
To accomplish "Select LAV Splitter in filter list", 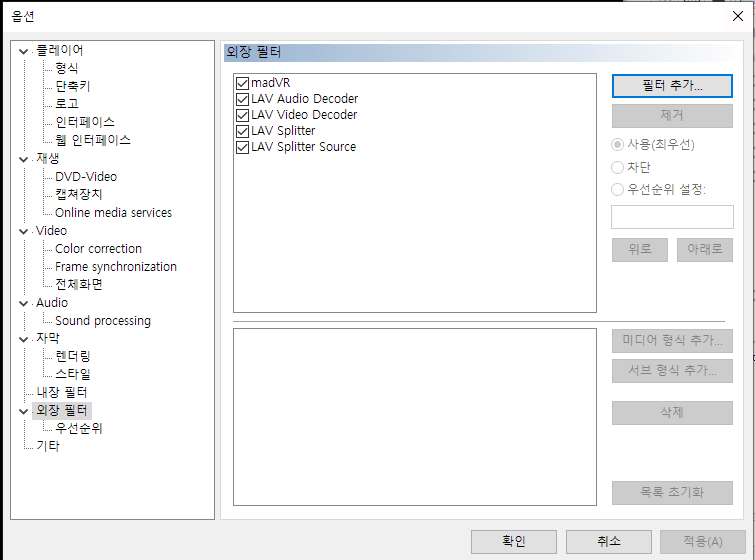I will 283,131.
